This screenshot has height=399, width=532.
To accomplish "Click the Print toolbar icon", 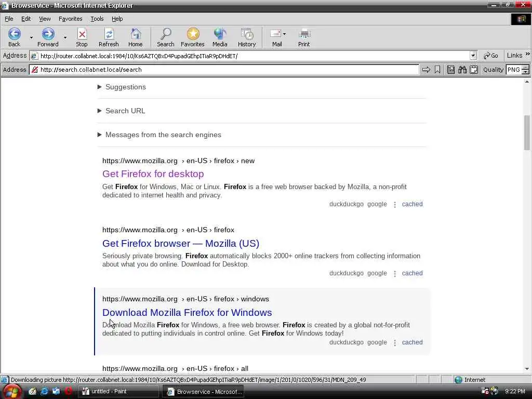I will coord(304,34).
